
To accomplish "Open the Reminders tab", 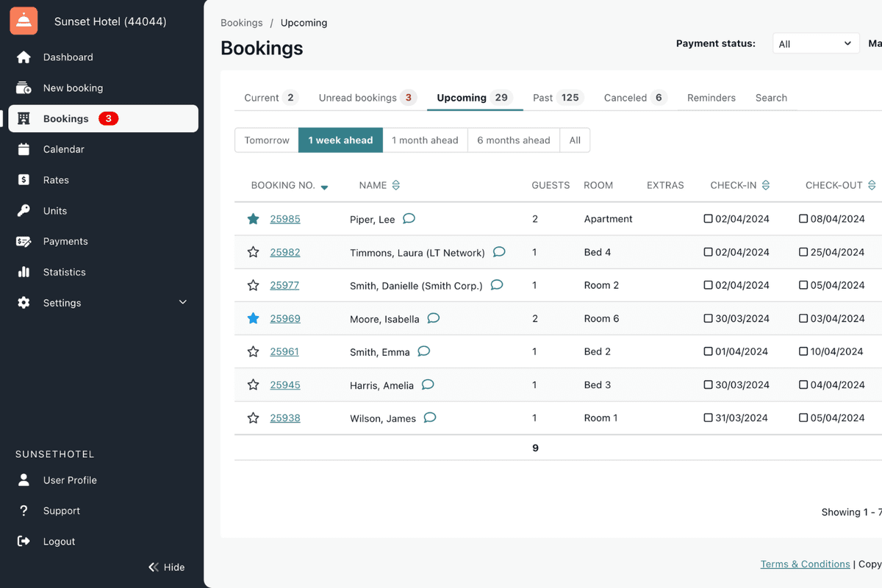I will 711,98.
